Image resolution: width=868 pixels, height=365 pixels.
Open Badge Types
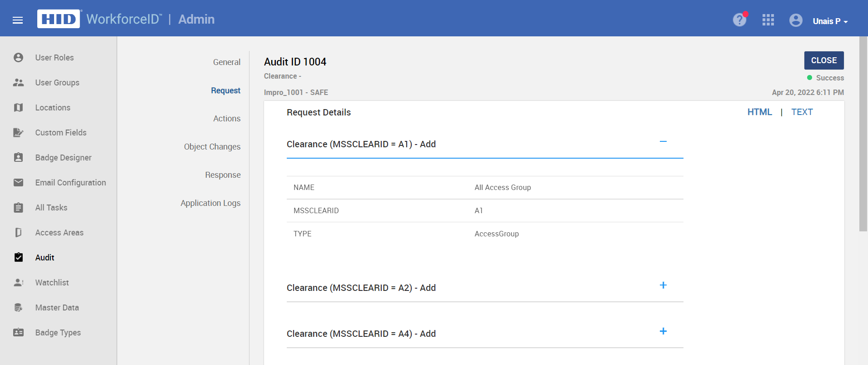pyautogui.click(x=58, y=333)
